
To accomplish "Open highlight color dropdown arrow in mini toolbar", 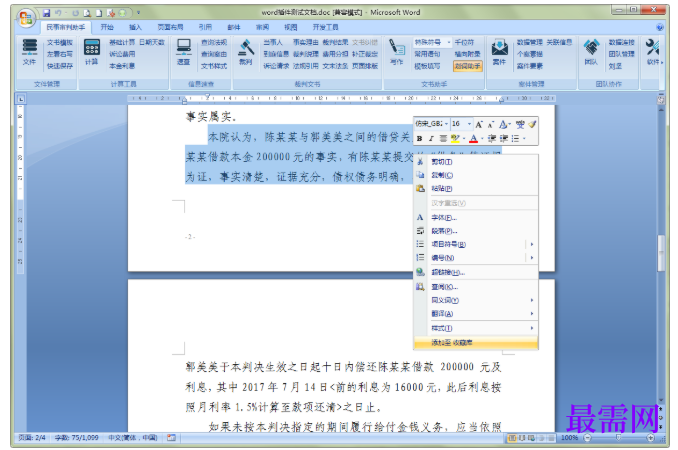I will [464, 138].
